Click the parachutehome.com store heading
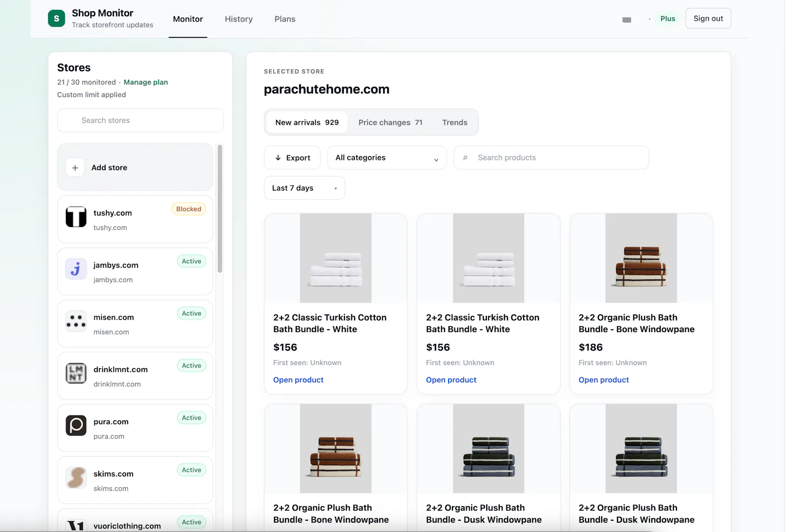Image resolution: width=786 pixels, height=532 pixels. [x=327, y=89]
